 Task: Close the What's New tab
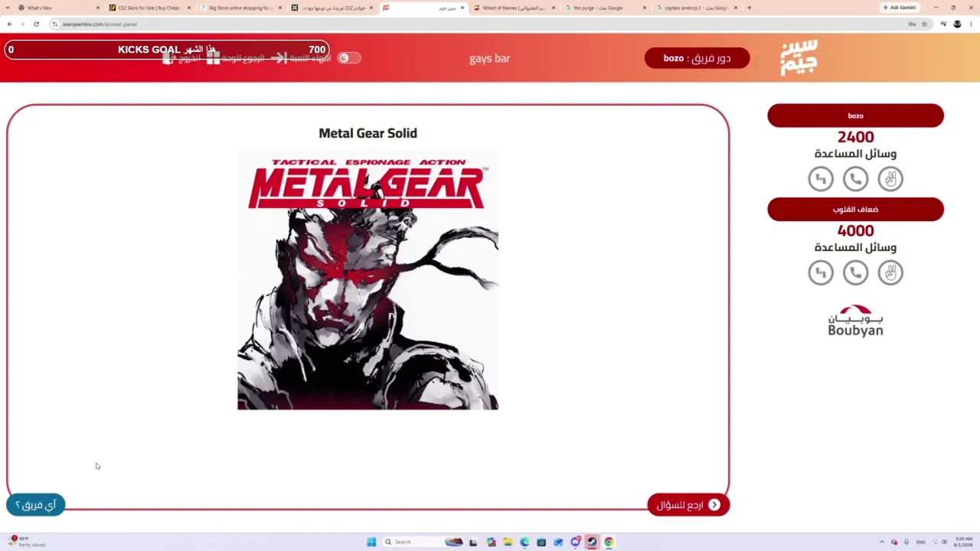pos(98,8)
